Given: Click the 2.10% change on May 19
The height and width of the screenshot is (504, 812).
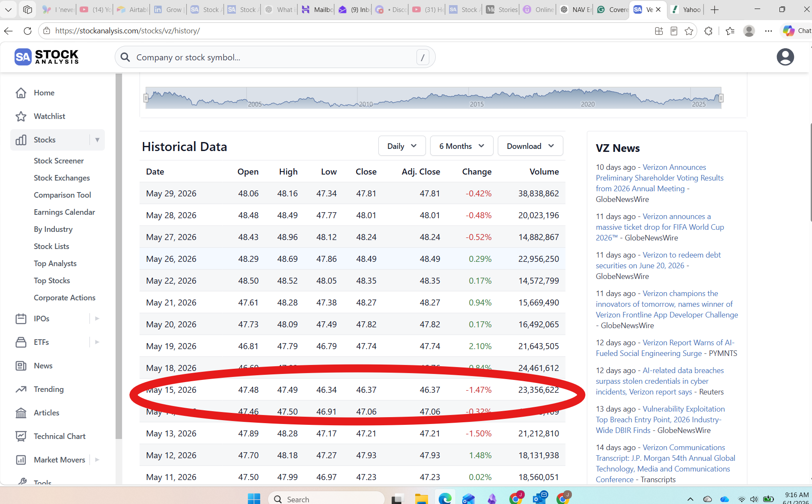Looking at the screenshot, I should tap(480, 346).
